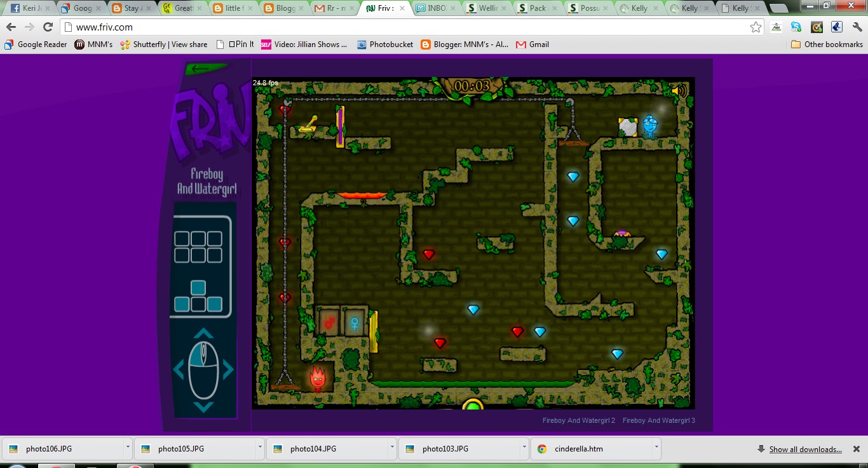Click the Watergirl exit door with blue symbol
This screenshot has height=468, width=868.
point(355,322)
